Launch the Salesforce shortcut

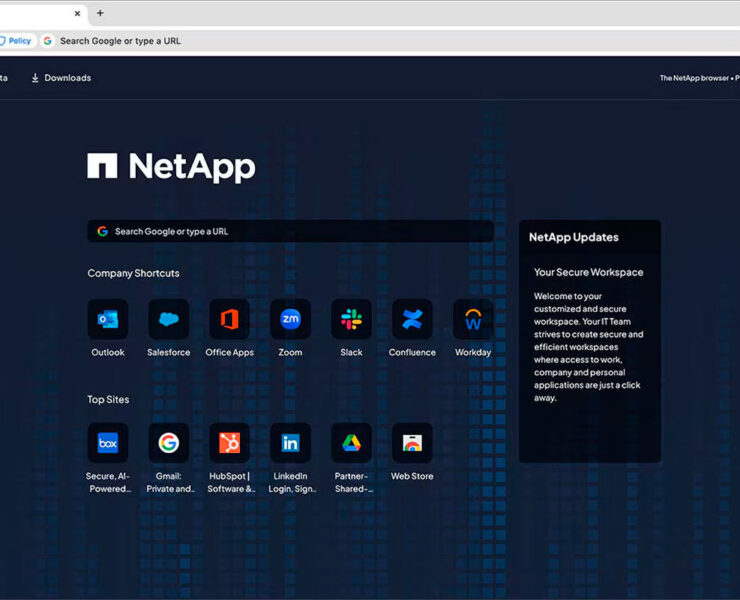click(x=169, y=320)
